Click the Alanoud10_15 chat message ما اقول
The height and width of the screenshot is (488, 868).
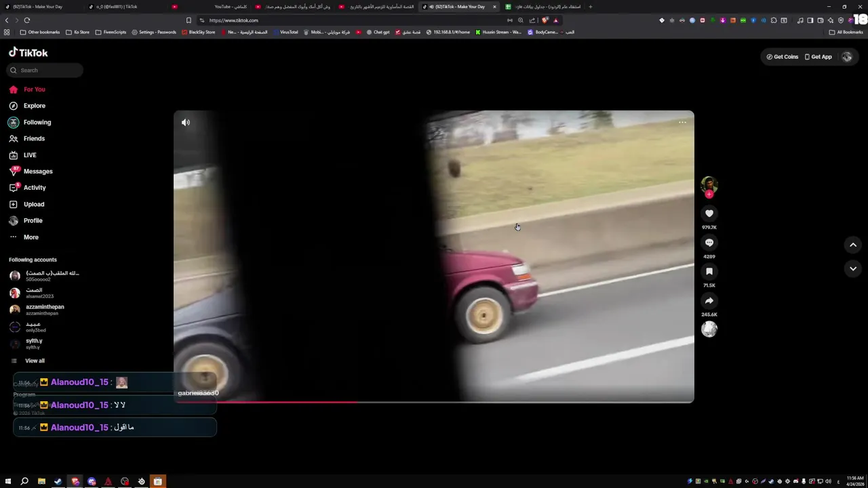click(115, 427)
